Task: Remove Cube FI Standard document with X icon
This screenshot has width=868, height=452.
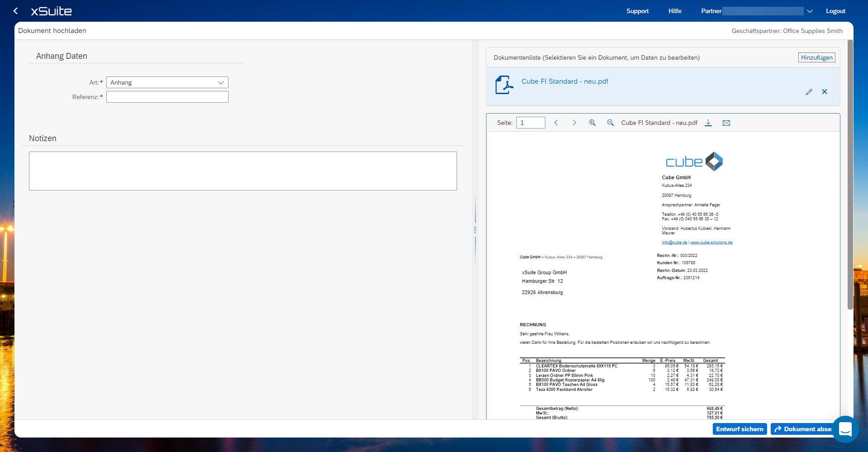Action: pyautogui.click(x=824, y=92)
